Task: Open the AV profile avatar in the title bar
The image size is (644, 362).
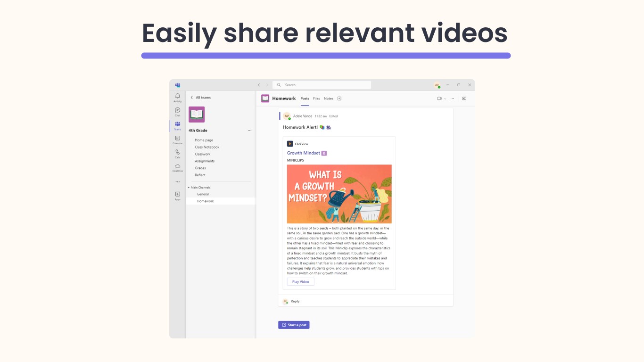Action: [437, 85]
